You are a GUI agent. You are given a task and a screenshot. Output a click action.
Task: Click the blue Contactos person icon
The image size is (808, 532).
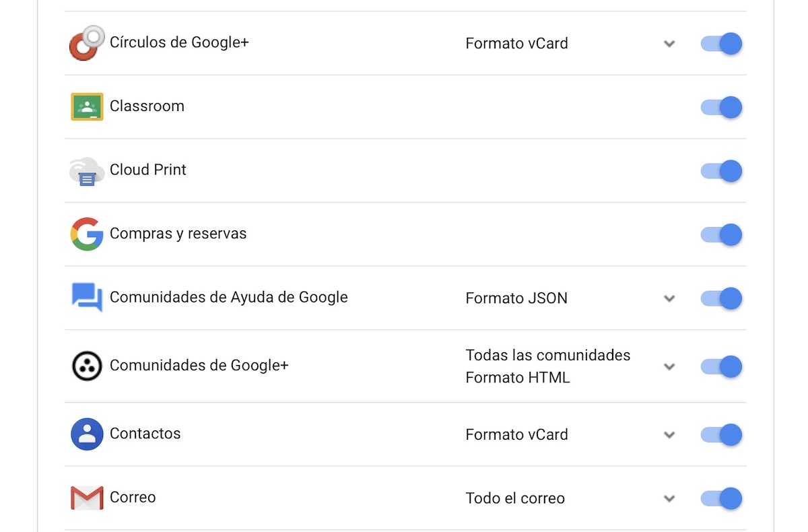[x=87, y=434]
